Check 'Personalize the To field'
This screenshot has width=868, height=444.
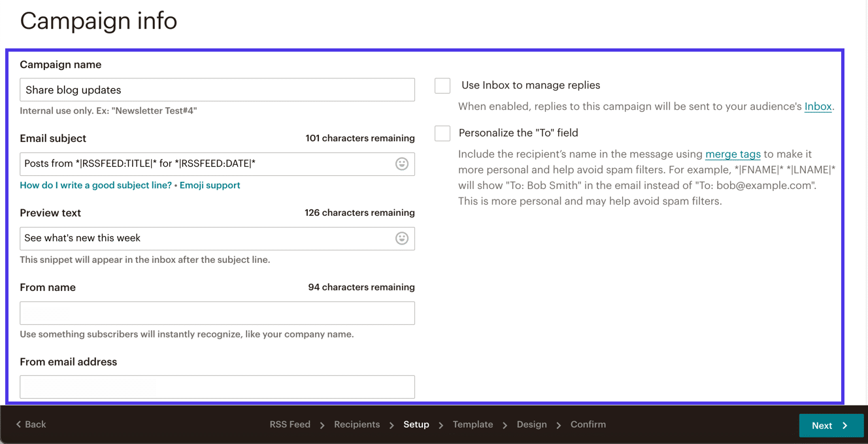(442, 133)
